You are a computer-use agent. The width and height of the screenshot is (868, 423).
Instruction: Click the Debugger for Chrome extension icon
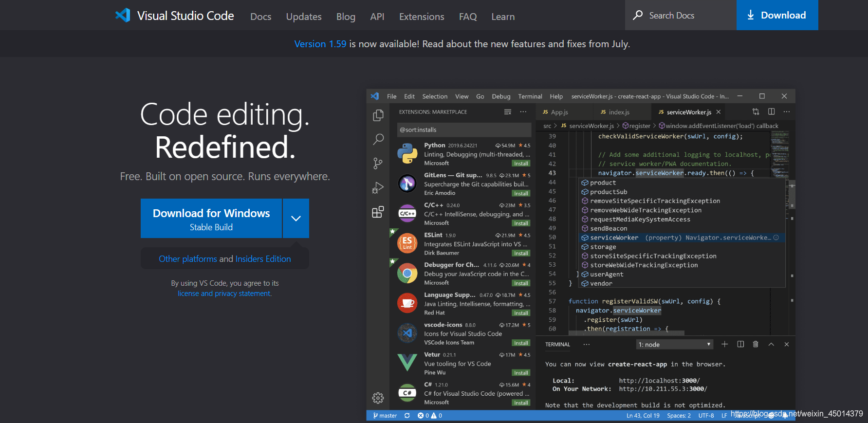(x=407, y=274)
